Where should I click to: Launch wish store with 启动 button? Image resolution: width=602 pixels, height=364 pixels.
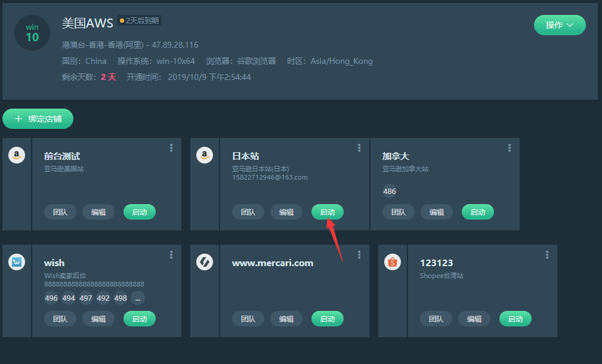click(x=140, y=319)
